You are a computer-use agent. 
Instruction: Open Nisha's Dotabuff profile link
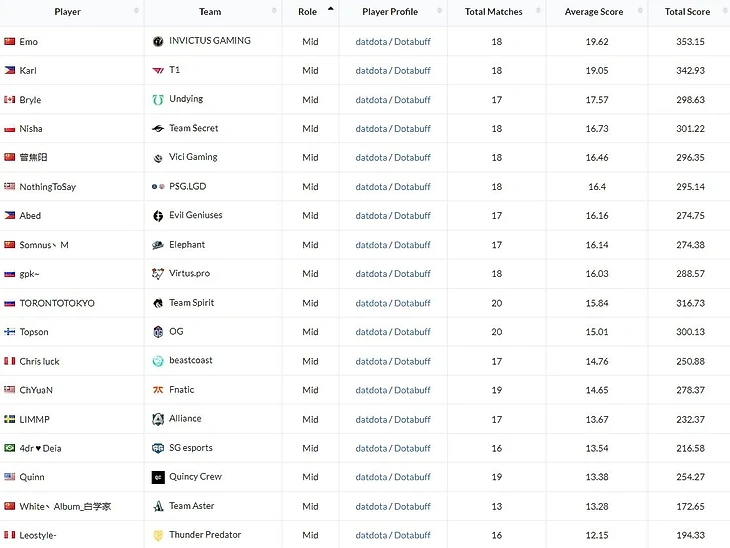click(x=412, y=129)
